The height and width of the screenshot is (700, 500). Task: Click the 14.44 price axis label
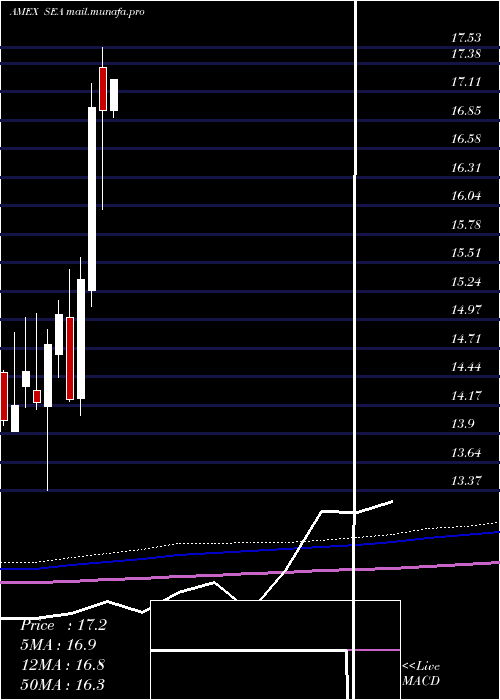coord(466,367)
